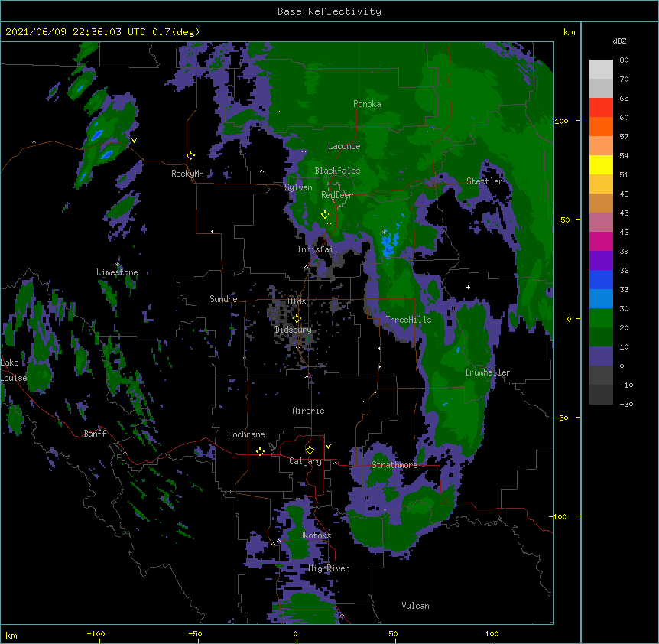Image resolution: width=659 pixels, height=644 pixels.
Task: Click the Okotoks label
Action: [315, 535]
